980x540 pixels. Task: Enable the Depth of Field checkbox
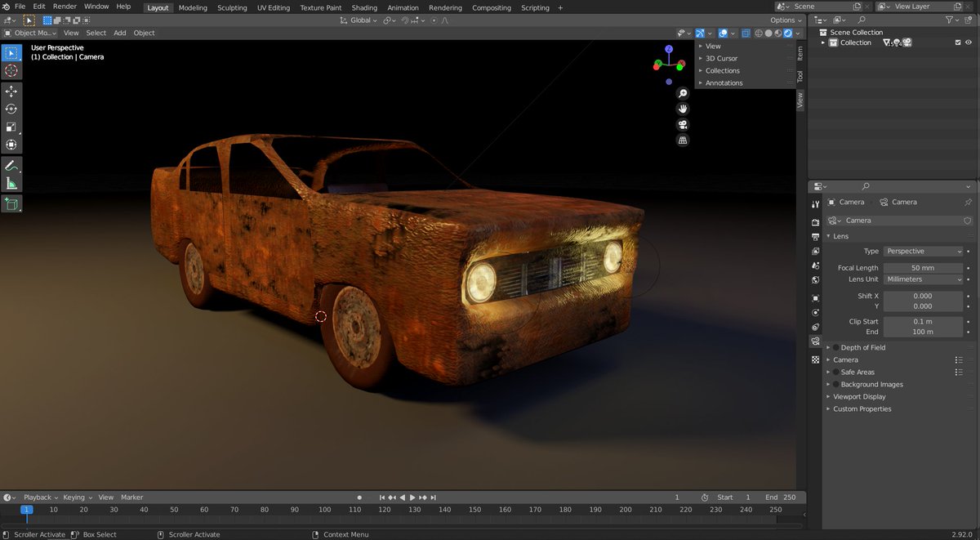[x=835, y=348]
